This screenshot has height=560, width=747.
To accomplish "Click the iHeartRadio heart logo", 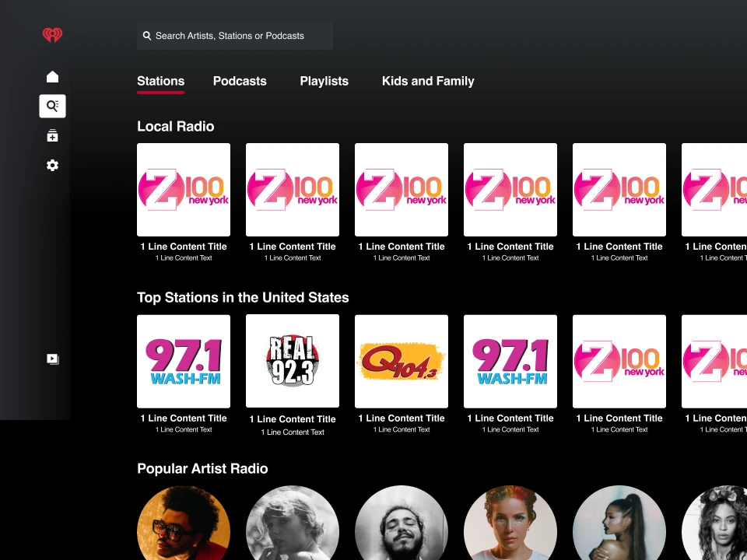I will point(52,35).
